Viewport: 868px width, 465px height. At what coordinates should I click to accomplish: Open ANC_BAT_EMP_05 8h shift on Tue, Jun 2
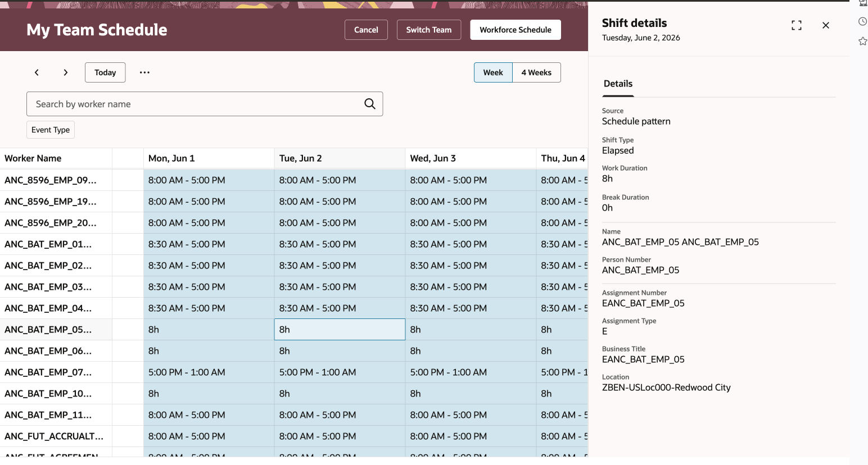click(x=340, y=330)
